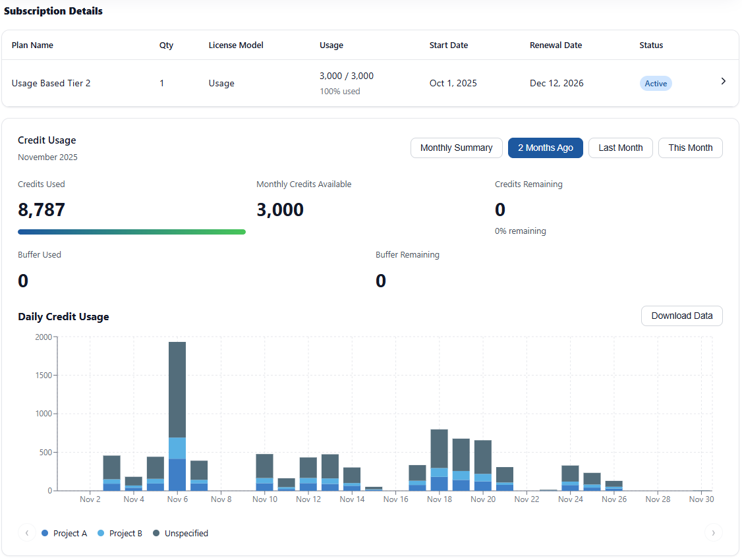Click the Active status badge
742x560 pixels.
[x=655, y=84]
